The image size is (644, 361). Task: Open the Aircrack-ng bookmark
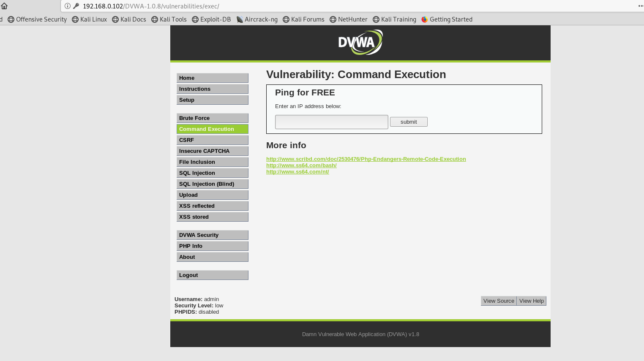(x=257, y=19)
